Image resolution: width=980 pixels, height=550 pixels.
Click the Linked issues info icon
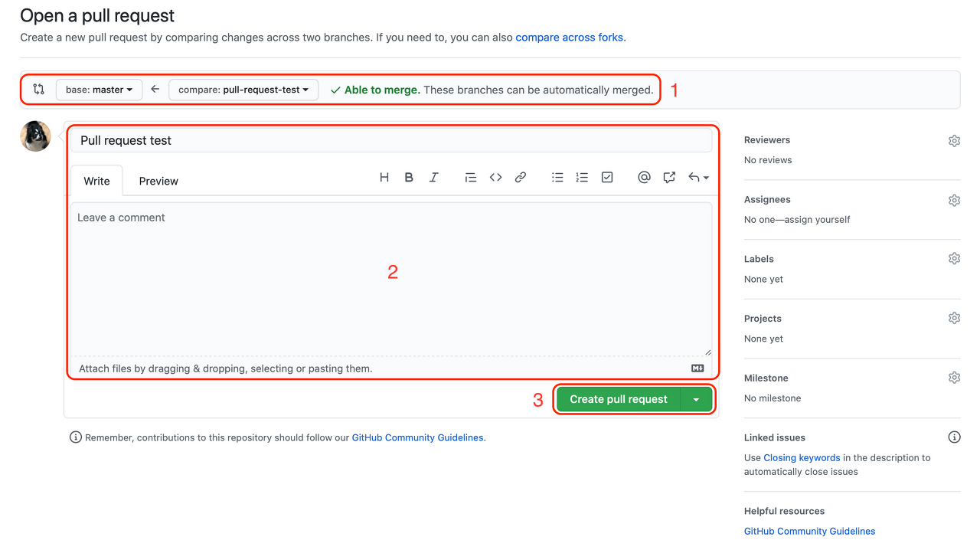coord(954,437)
